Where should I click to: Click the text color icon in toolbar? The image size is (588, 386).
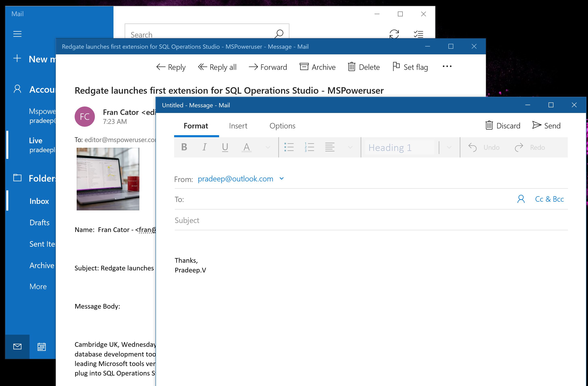247,147
